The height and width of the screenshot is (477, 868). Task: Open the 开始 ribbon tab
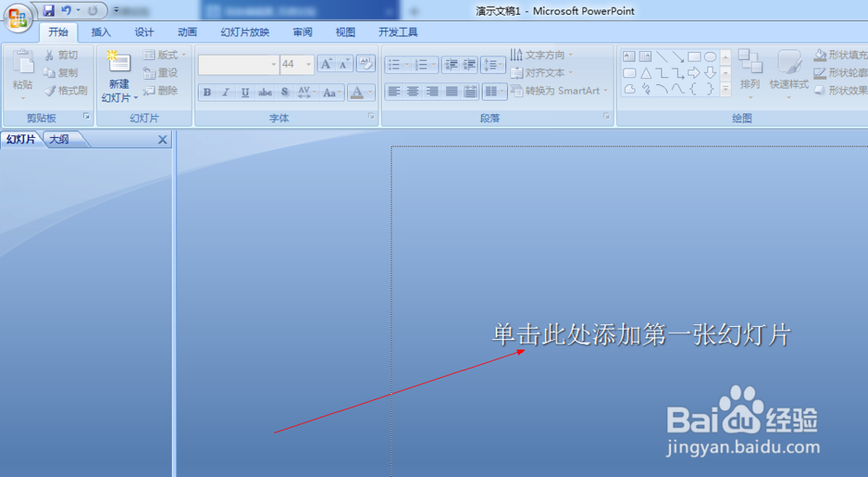(58, 32)
